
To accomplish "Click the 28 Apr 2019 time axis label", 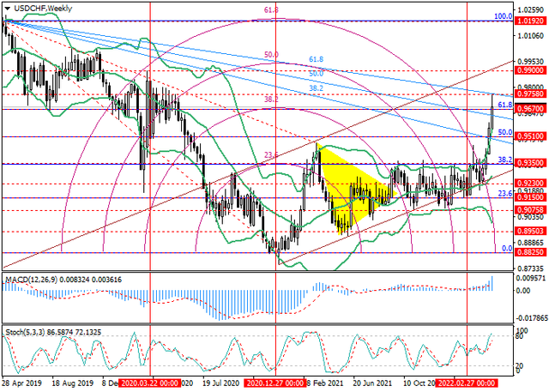I will tap(21, 383).
